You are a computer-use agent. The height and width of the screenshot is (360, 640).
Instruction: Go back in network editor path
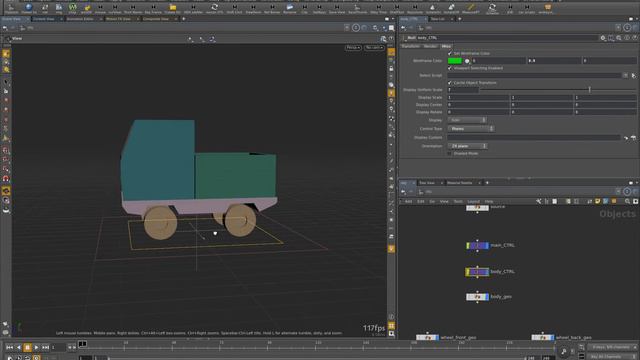point(403,191)
